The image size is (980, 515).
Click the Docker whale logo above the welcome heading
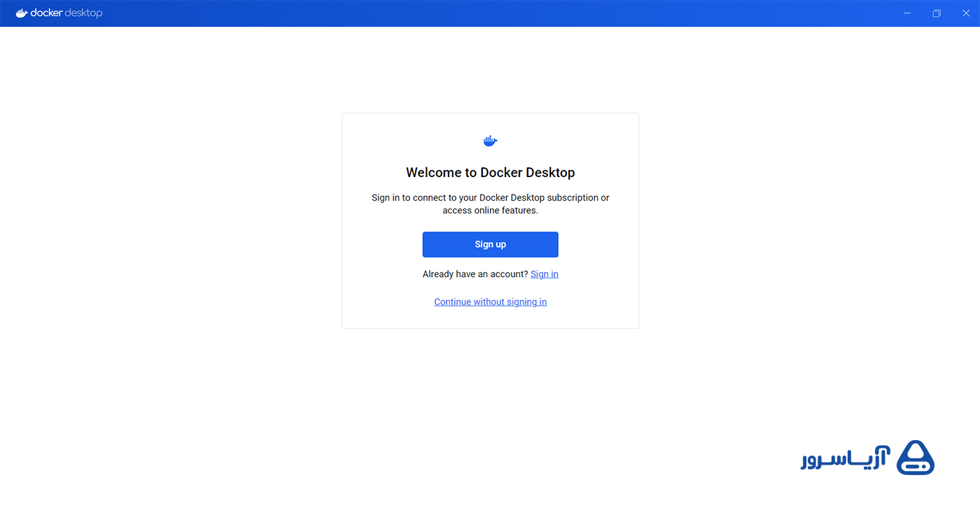click(x=490, y=141)
